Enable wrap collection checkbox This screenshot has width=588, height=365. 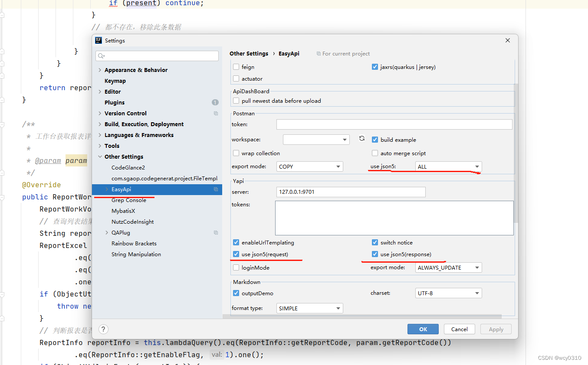pyautogui.click(x=236, y=153)
